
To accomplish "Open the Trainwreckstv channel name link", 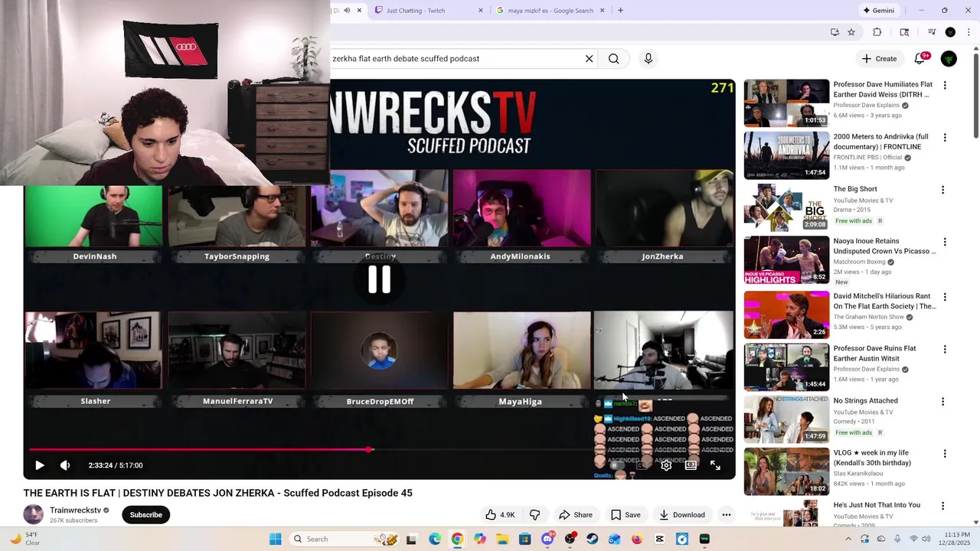I will tap(75, 510).
